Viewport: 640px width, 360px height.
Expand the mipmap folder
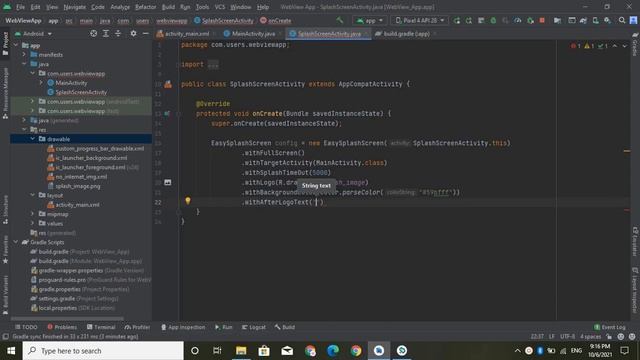point(33,213)
